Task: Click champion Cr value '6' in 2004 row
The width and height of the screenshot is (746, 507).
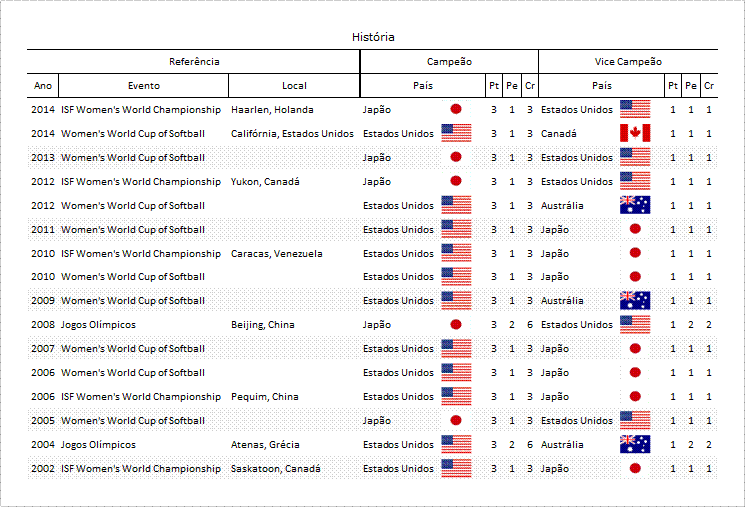Action: 530,445
